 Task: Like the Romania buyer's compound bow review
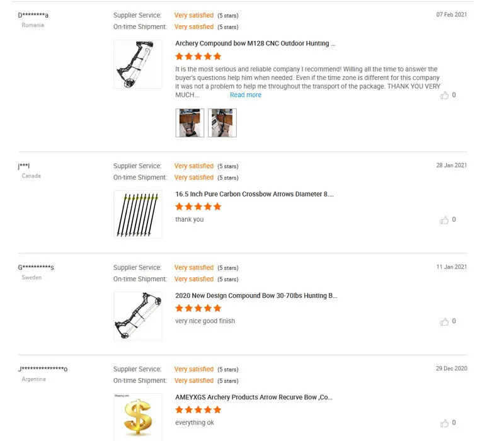point(445,95)
